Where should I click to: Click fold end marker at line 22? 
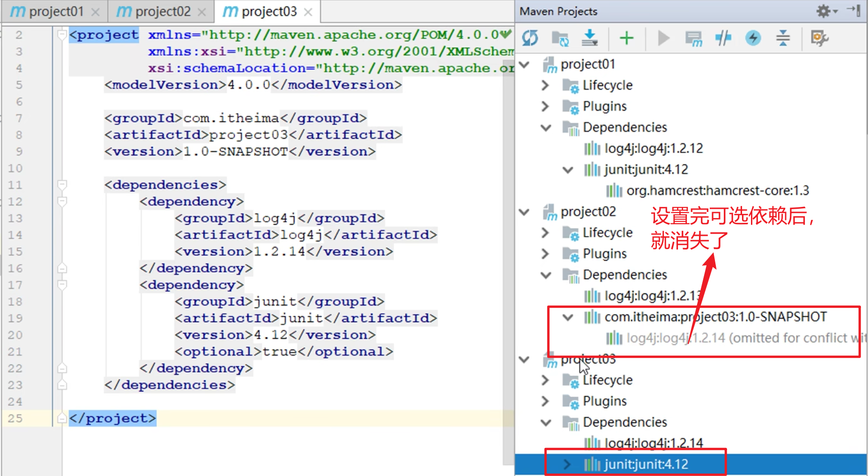[62, 368]
